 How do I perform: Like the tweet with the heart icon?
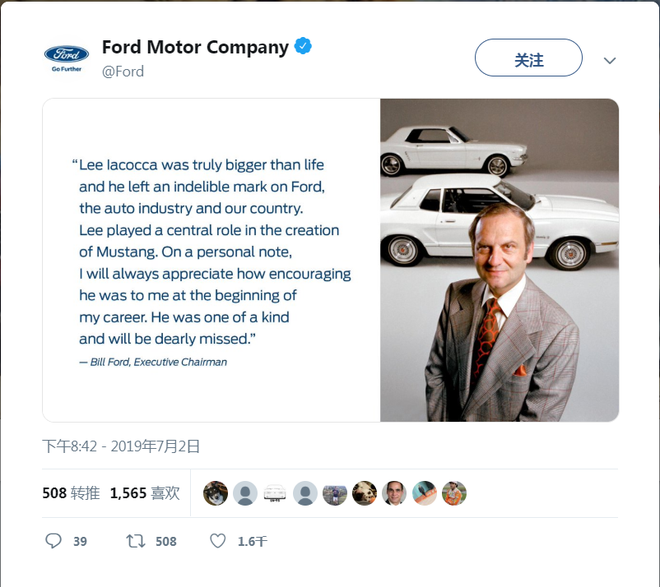[x=218, y=541]
